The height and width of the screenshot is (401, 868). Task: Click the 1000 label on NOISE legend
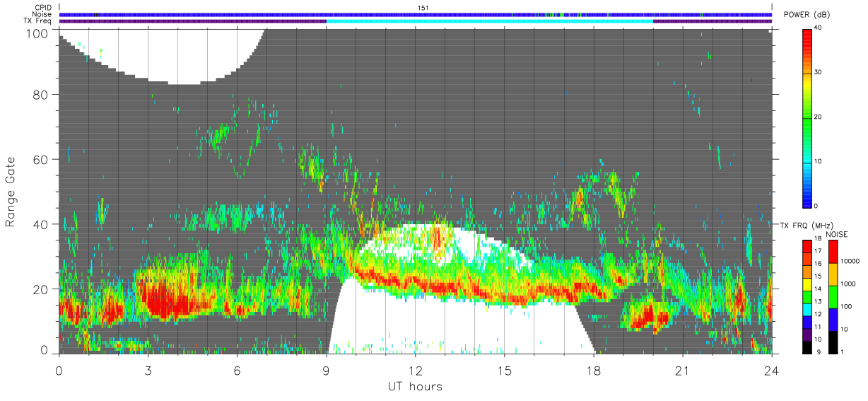pyautogui.click(x=849, y=284)
